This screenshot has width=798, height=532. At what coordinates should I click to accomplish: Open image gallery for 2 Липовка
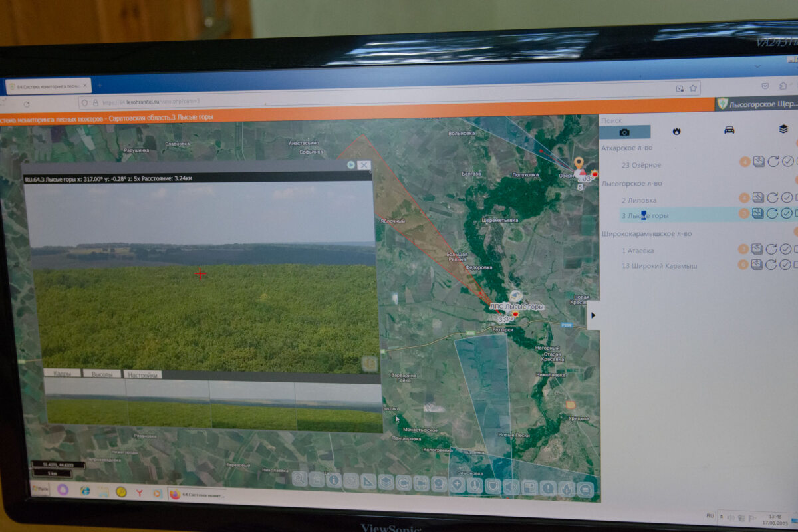click(x=759, y=198)
